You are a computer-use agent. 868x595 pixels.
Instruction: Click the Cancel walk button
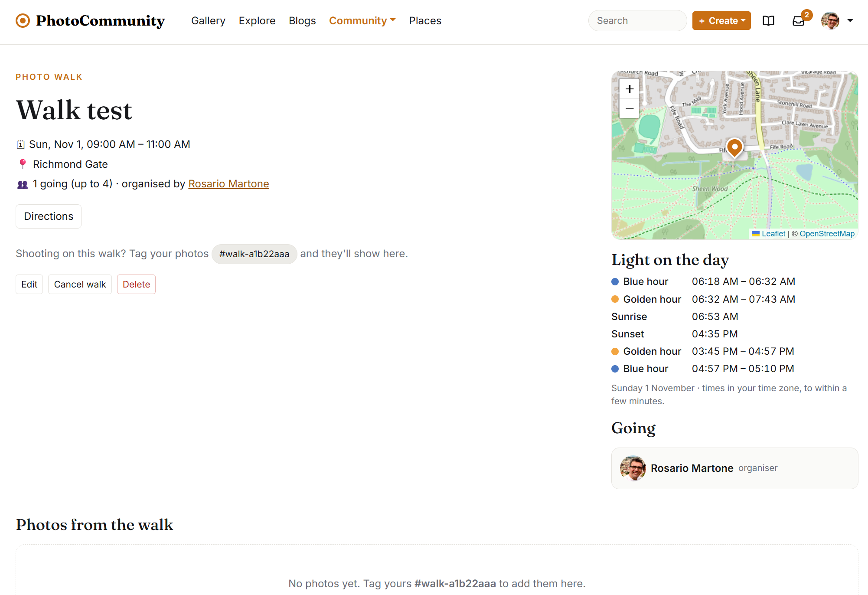(x=80, y=284)
